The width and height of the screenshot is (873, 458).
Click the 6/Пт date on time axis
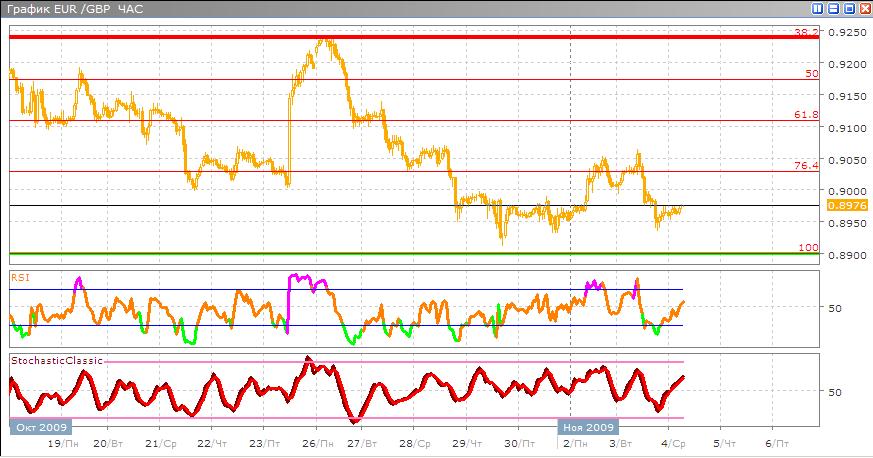click(776, 442)
